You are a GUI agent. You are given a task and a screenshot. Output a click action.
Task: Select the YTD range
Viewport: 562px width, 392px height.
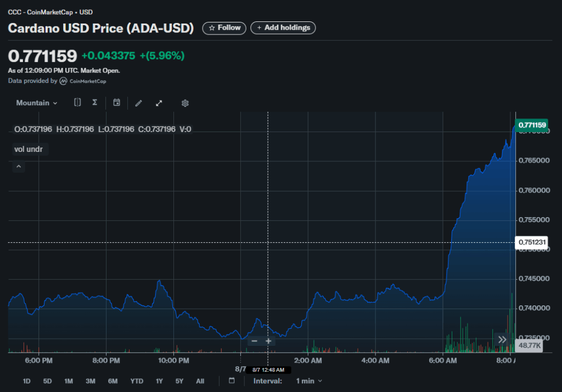coord(137,381)
